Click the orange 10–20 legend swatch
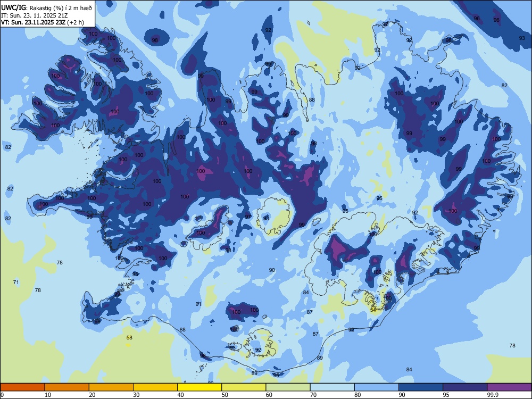Screen dimensions: 532x399 pos(67,387)
